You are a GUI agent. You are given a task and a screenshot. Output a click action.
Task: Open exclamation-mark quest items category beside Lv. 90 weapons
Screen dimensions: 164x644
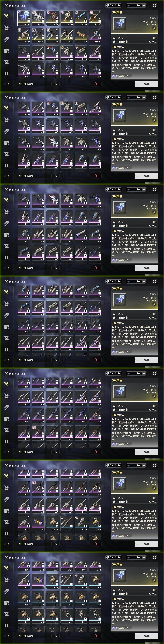point(7,73)
